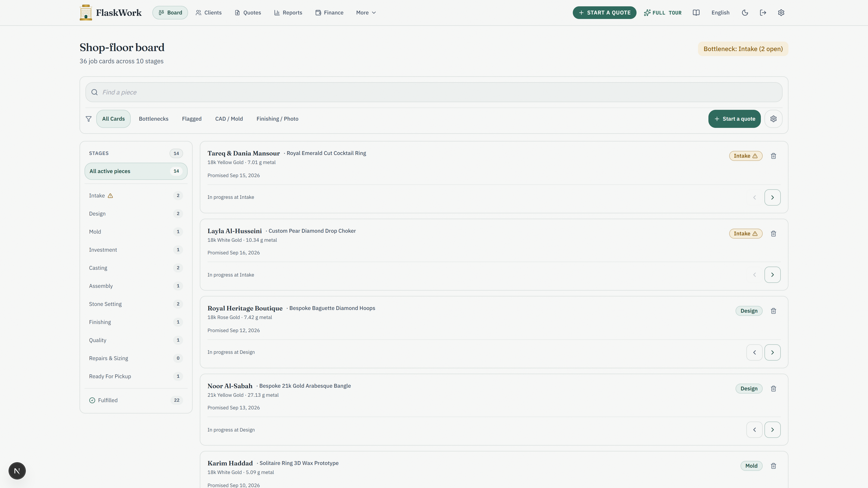Screen dimensions: 868x488
Task: Select the Ready For Pickup stage
Action: click(136, 377)
